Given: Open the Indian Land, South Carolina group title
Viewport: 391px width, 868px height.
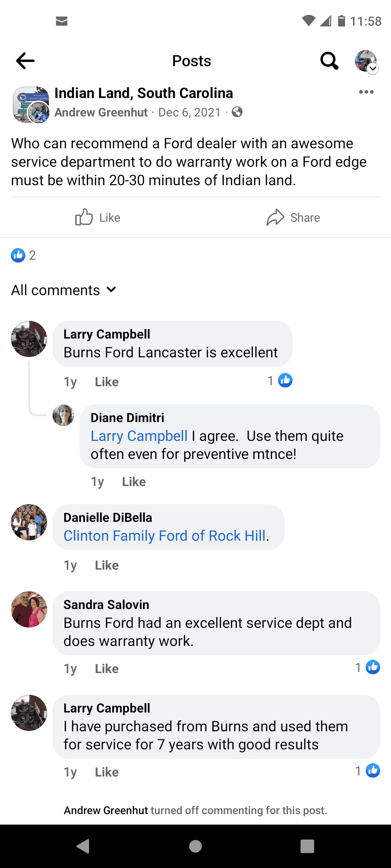Looking at the screenshot, I should pyautogui.click(x=144, y=93).
